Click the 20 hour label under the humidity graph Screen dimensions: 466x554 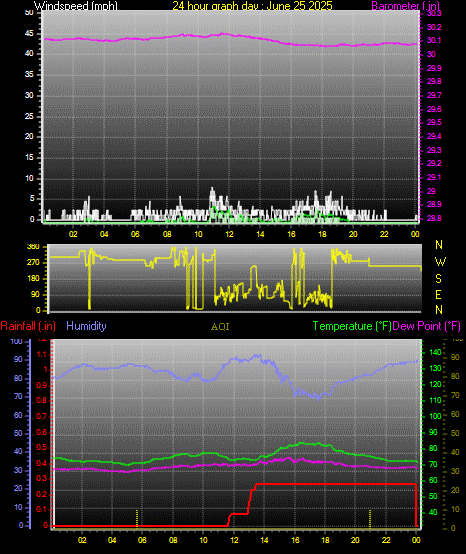pyautogui.click(x=355, y=540)
